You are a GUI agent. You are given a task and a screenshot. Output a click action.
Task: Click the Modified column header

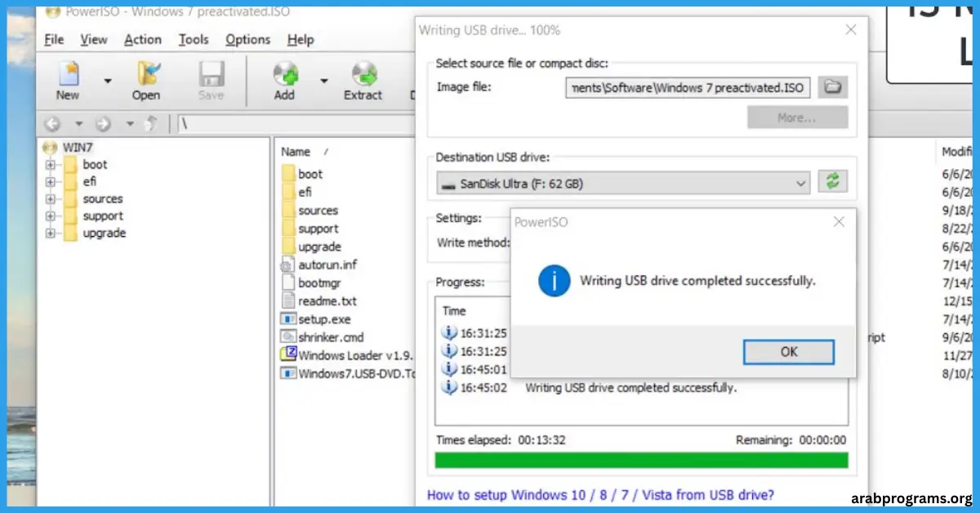click(x=957, y=152)
